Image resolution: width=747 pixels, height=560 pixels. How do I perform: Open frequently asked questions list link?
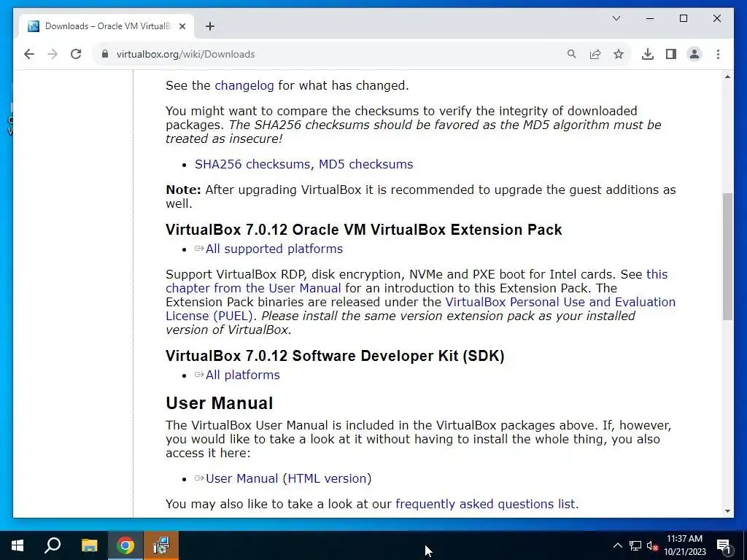coord(485,504)
